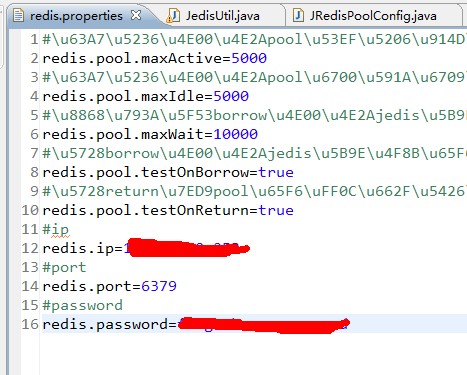
Task: Click the redis.pool.maxWait=10000 line
Action: (x=150, y=134)
